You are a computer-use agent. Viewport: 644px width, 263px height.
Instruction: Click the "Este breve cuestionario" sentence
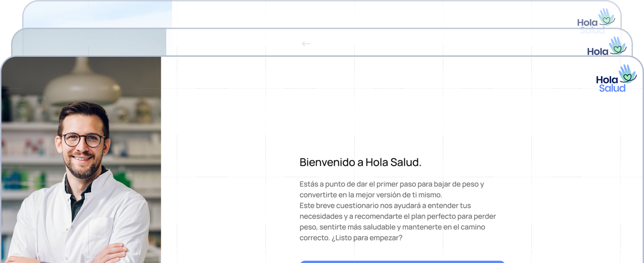385,206
